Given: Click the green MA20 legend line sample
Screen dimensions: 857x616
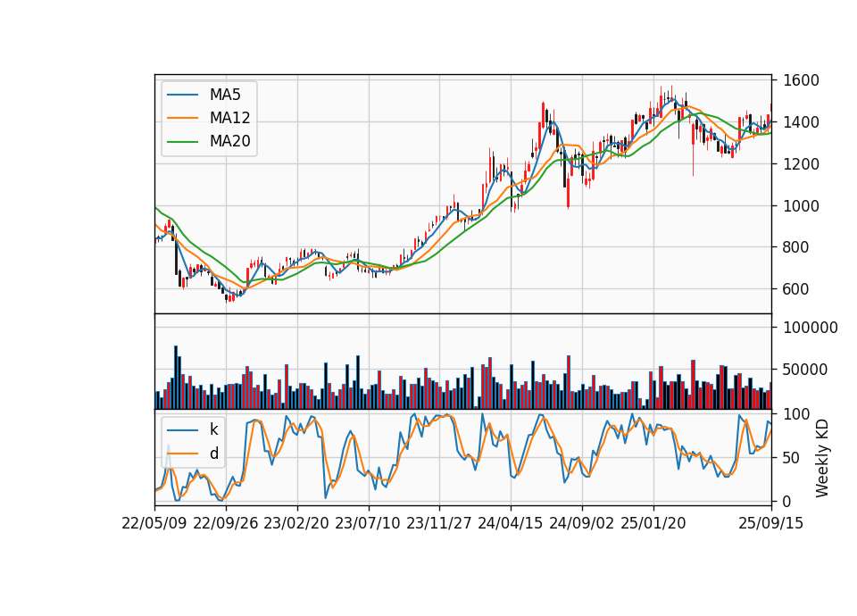Looking at the screenshot, I should (182, 141).
